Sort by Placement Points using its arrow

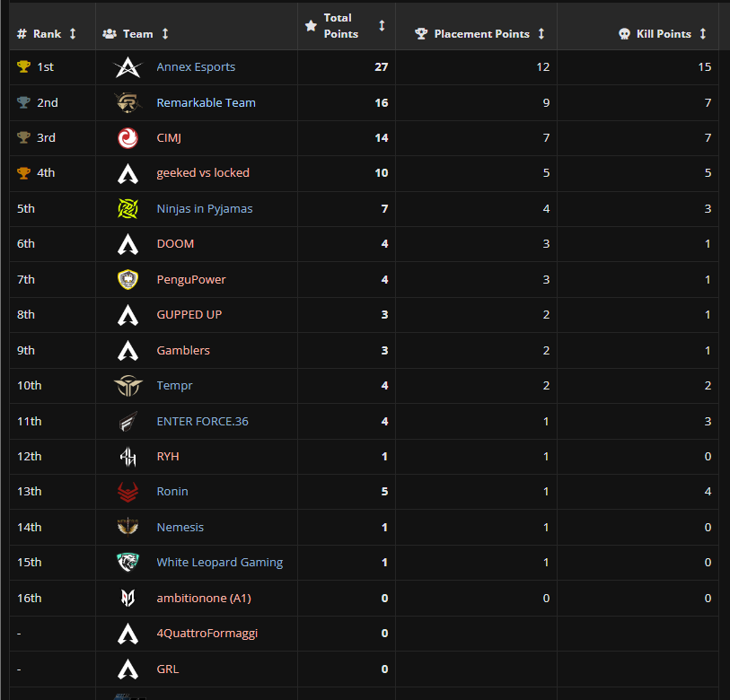[x=541, y=33]
